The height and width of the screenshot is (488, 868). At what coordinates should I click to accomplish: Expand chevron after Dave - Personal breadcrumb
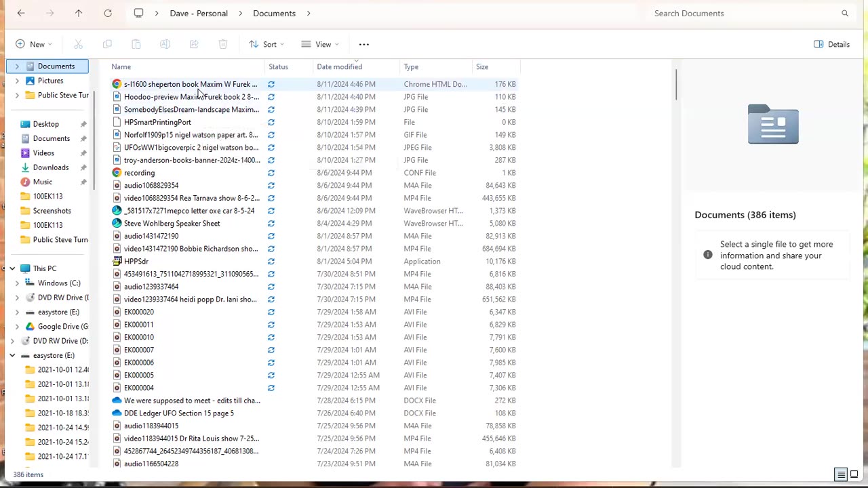point(241,13)
